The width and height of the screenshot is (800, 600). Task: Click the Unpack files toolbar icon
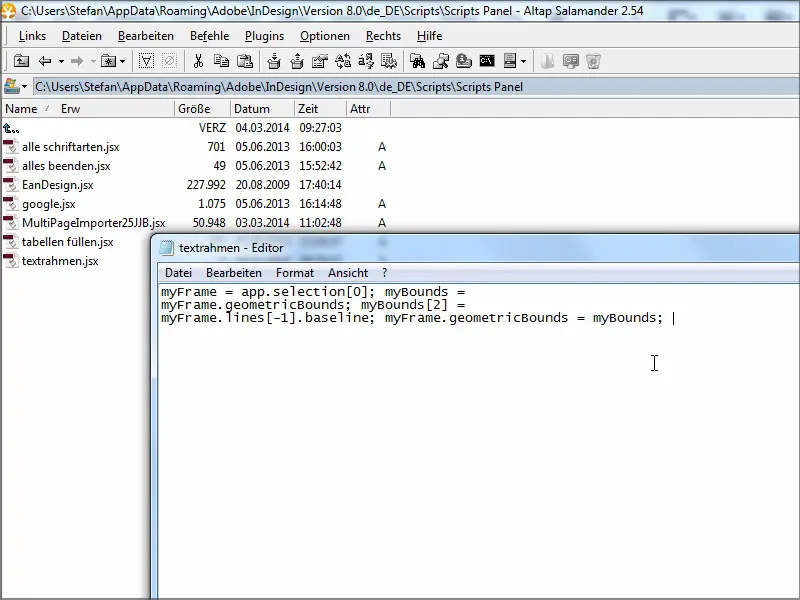pos(297,61)
